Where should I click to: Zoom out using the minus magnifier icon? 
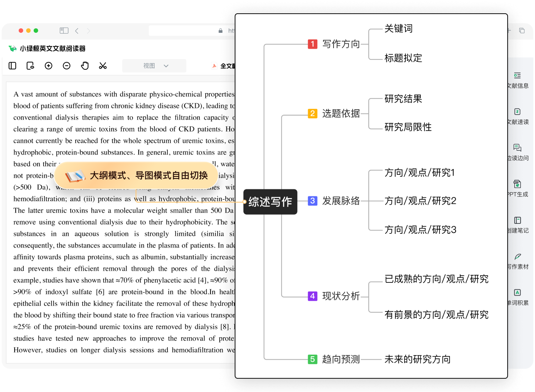tap(66, 66)
